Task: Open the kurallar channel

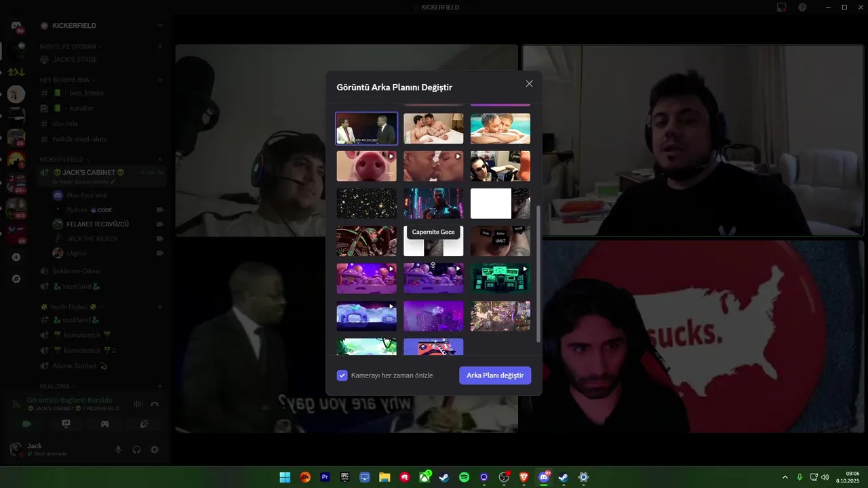Action: pos(102,108)
